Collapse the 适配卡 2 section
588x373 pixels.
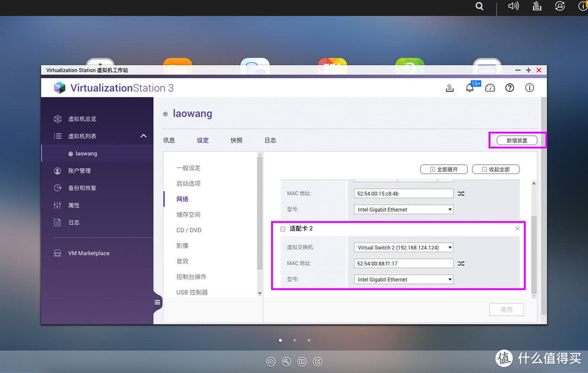click(x=283, y=229)
